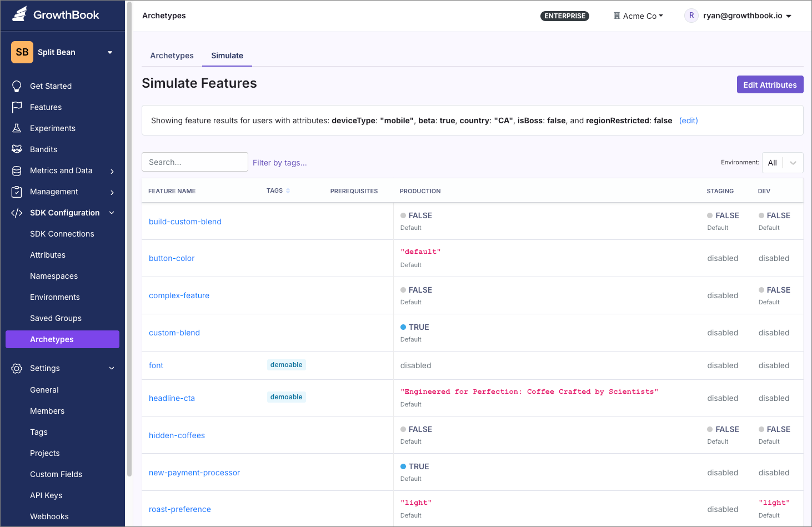Select the Metrics and Data icon

point(17,170)
